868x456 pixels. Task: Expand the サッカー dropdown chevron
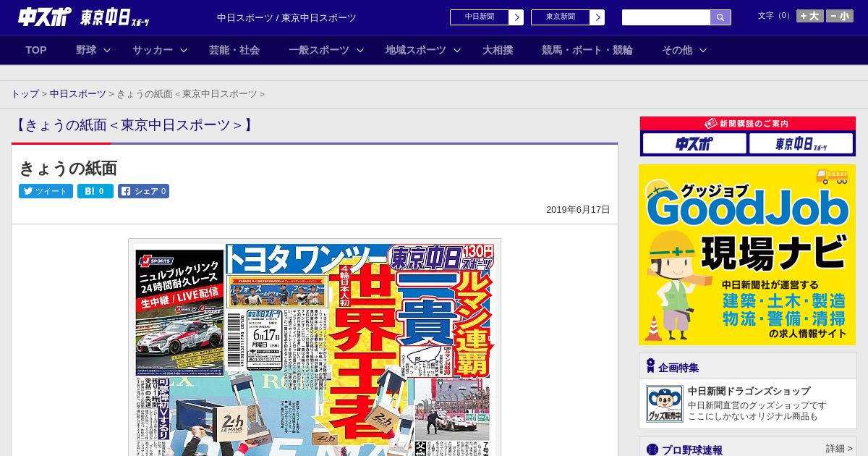[x=184, y=50]
